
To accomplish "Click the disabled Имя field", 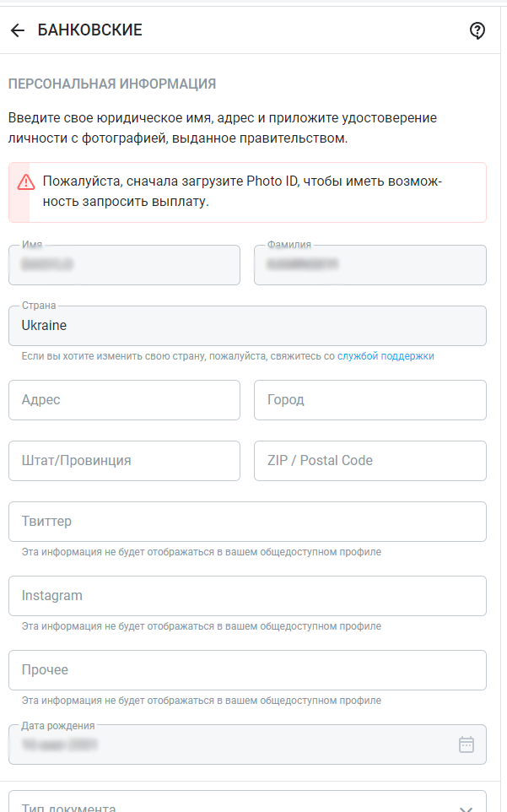I will tap(124, 265).
